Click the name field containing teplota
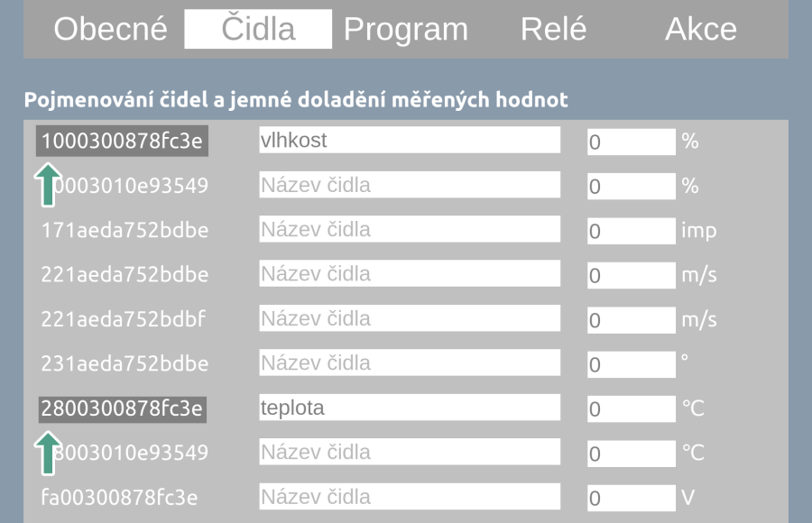This screenshot has width=812, height=523. coord(410,408)
